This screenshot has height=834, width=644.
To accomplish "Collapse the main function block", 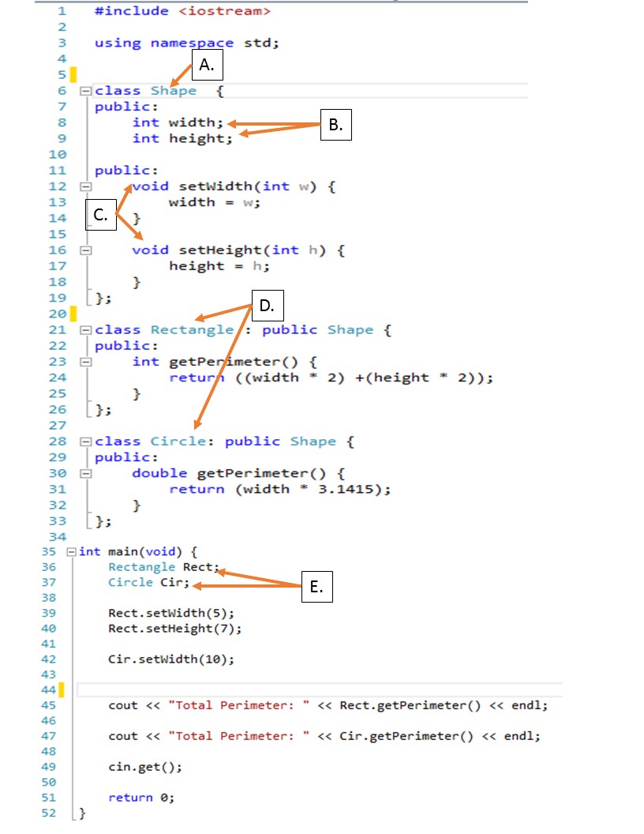I will pos(72,552).
